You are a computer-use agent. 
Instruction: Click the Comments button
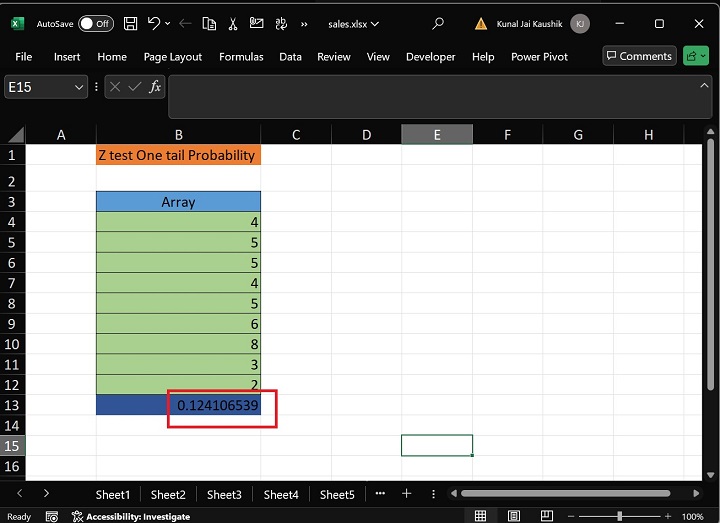(639, 56)
